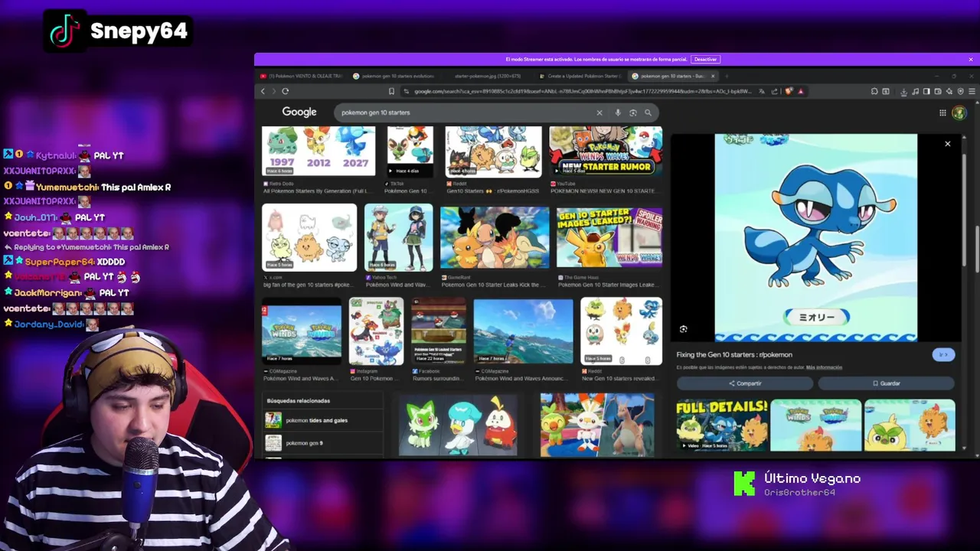This screenshot has height=551, width=980.
Task: Click the Lens icon on the preview image
Action: click(x=683, y=329)
